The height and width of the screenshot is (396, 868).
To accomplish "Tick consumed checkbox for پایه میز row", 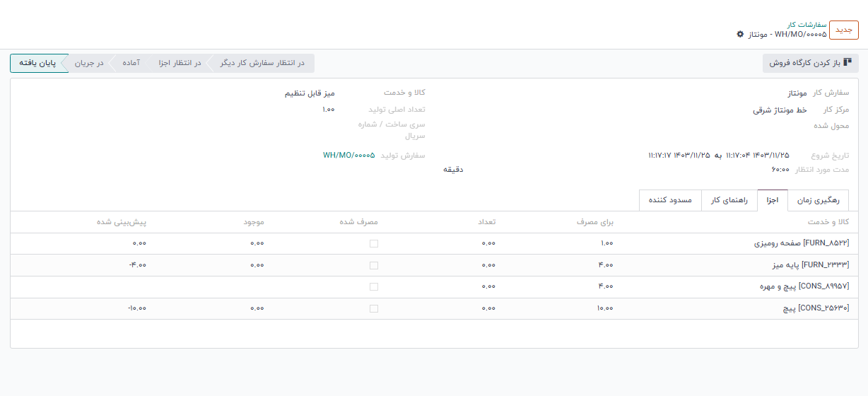I will [373, 265].
